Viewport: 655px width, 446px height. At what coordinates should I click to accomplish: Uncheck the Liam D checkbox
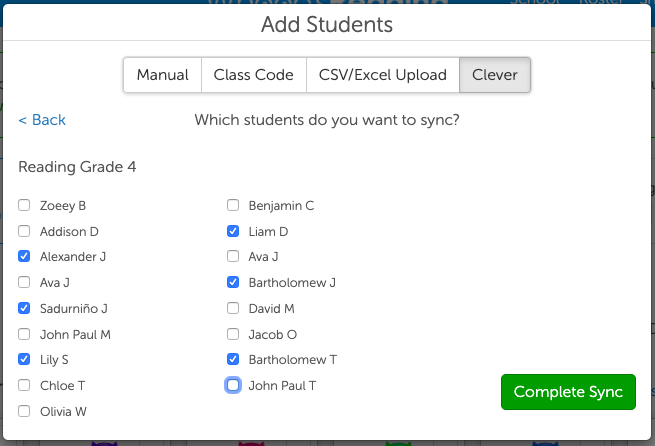tap(233, 232)
